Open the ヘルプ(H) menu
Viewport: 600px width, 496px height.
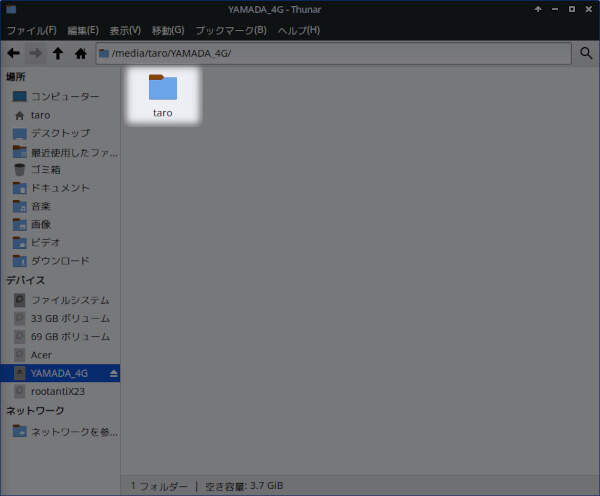pyautogui.click(x=299, y=30)
